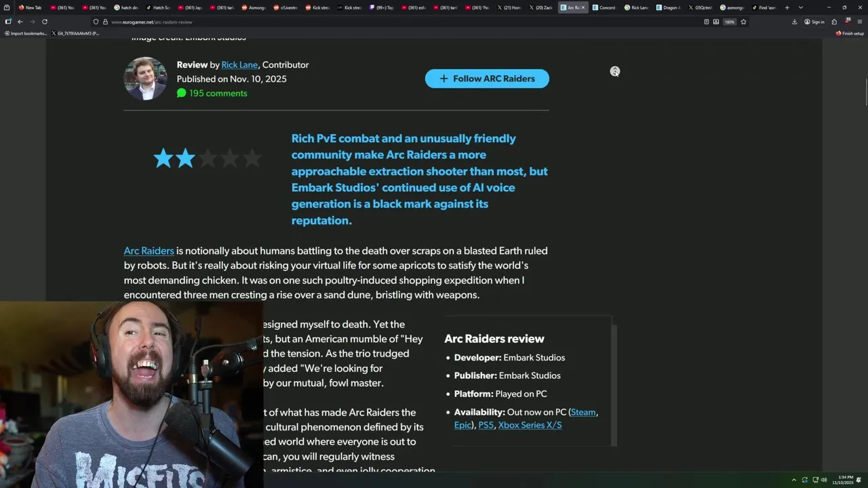The width and height of the screenshot is (868, 488).
Task: Click the padlock site info icon
Action: click(105, 22)
